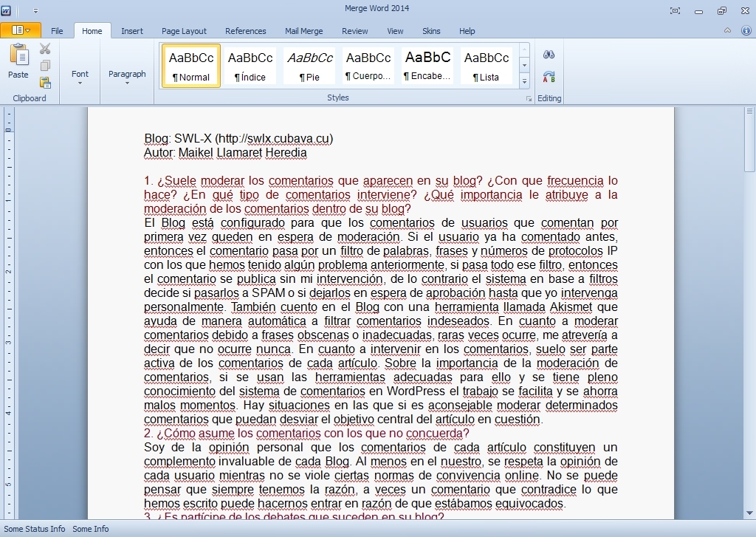
Task: Apply the Encabe... heading style
Action: point(427,66)
